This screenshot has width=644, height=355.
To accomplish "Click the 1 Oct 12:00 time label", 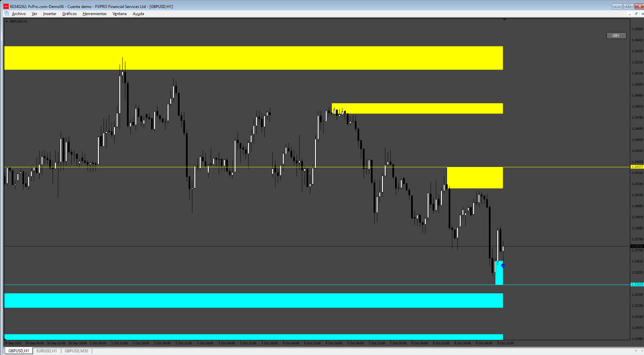I will click(120, 343).
